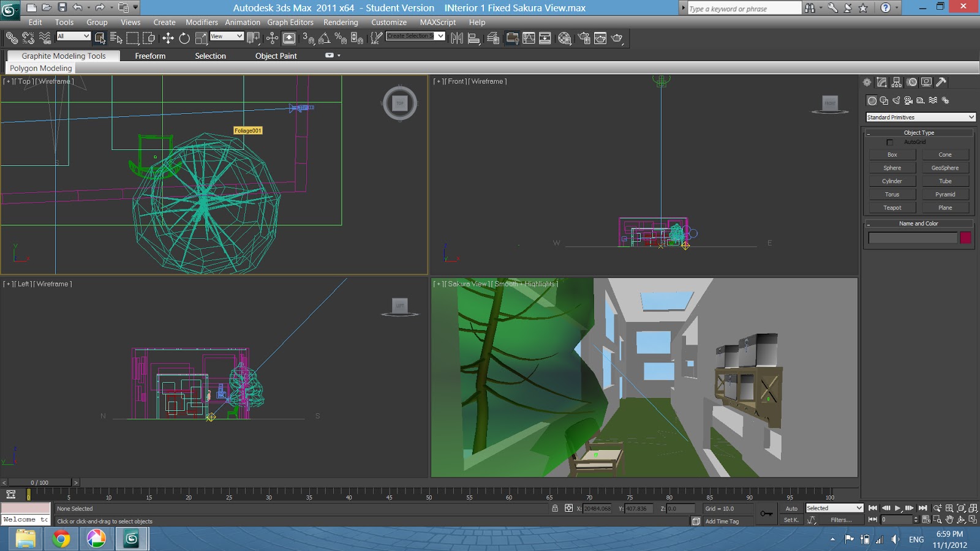Switch to Cameras create category

tap(908, 100)
